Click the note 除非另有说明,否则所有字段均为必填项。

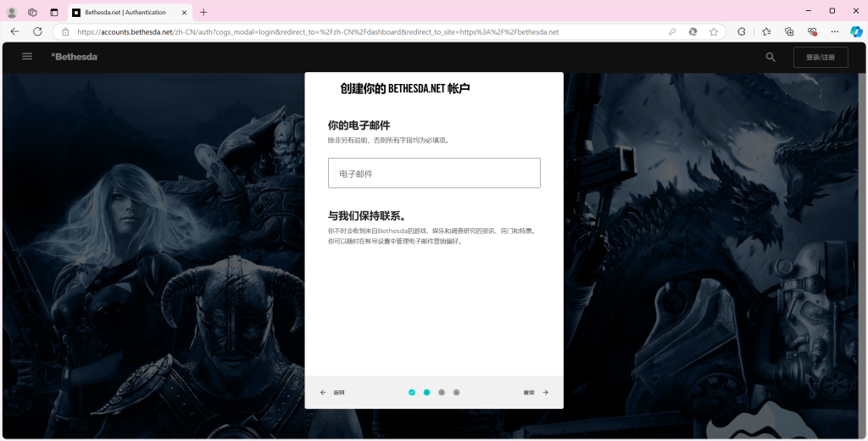[388, 141]
